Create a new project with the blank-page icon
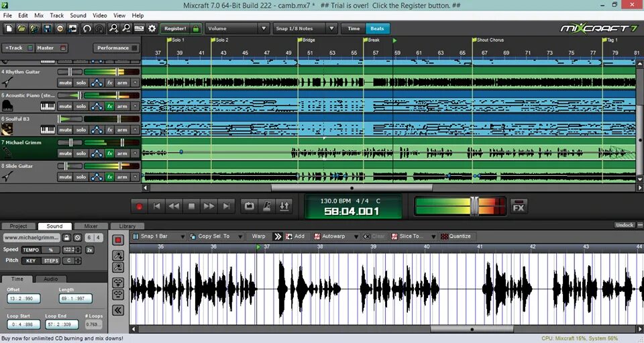 9,28
